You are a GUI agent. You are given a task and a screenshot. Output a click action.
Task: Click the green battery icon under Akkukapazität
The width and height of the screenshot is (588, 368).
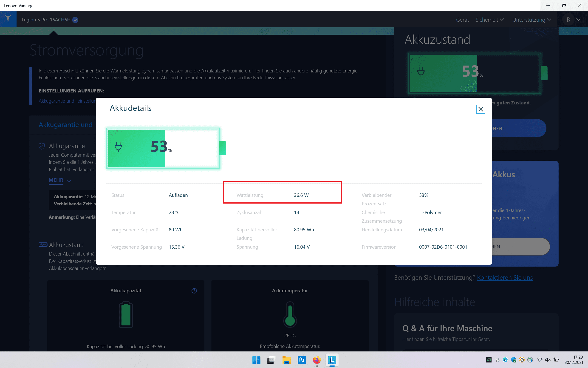click(x=126, y=314)
